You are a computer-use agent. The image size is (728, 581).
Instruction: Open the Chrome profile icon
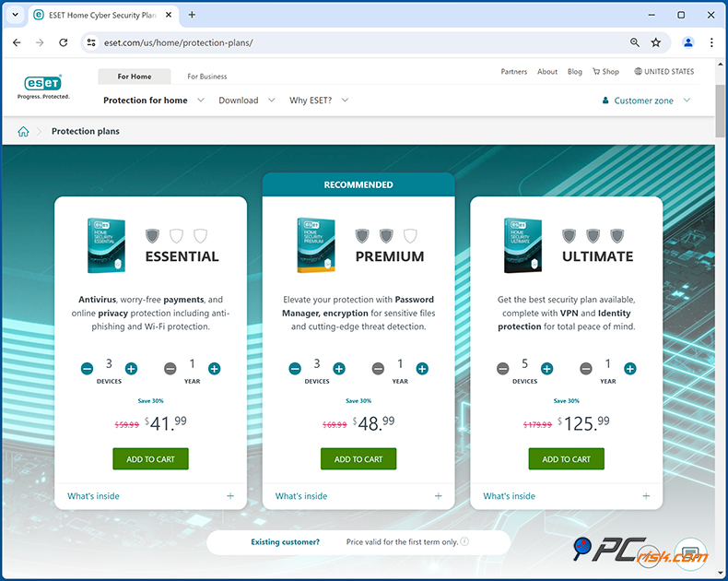pyautogui.click(x=688, y=42)
